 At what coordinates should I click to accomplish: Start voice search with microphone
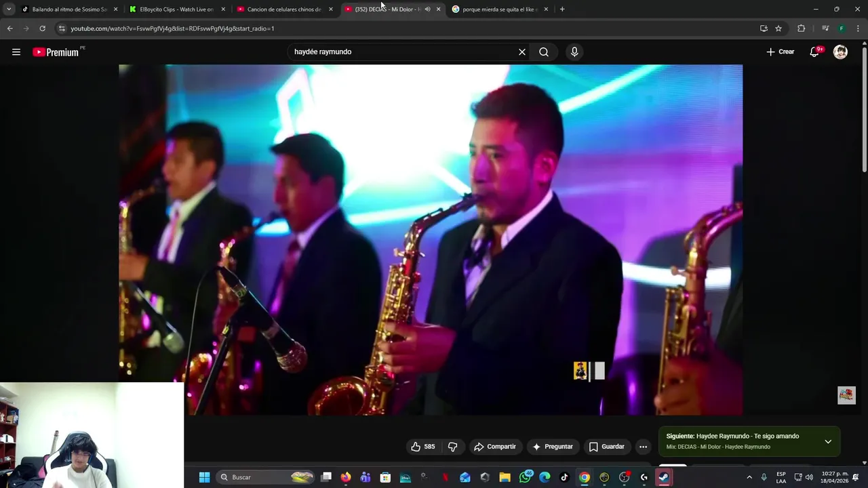click(574, 52)
